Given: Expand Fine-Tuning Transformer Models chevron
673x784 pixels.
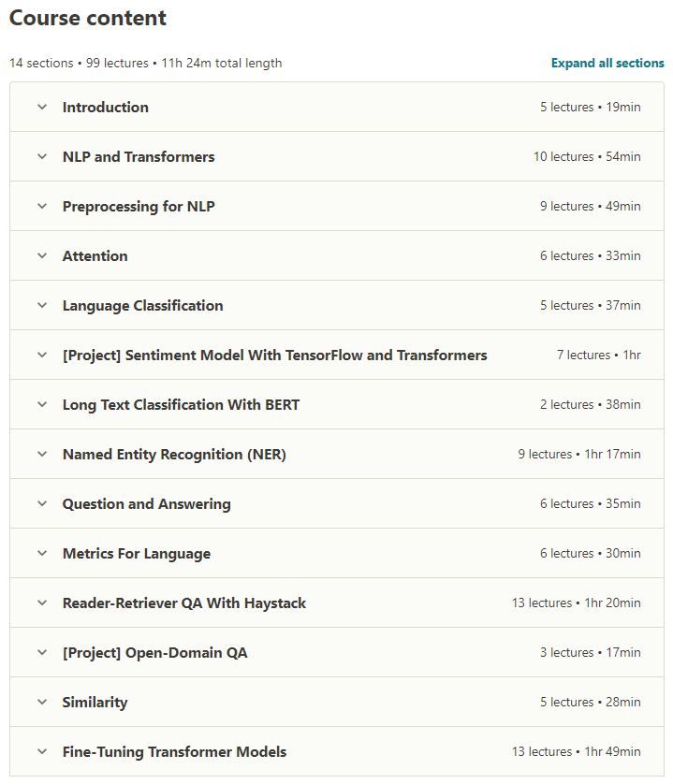Looking at the screenshot, I should click(x=41, y=751).
